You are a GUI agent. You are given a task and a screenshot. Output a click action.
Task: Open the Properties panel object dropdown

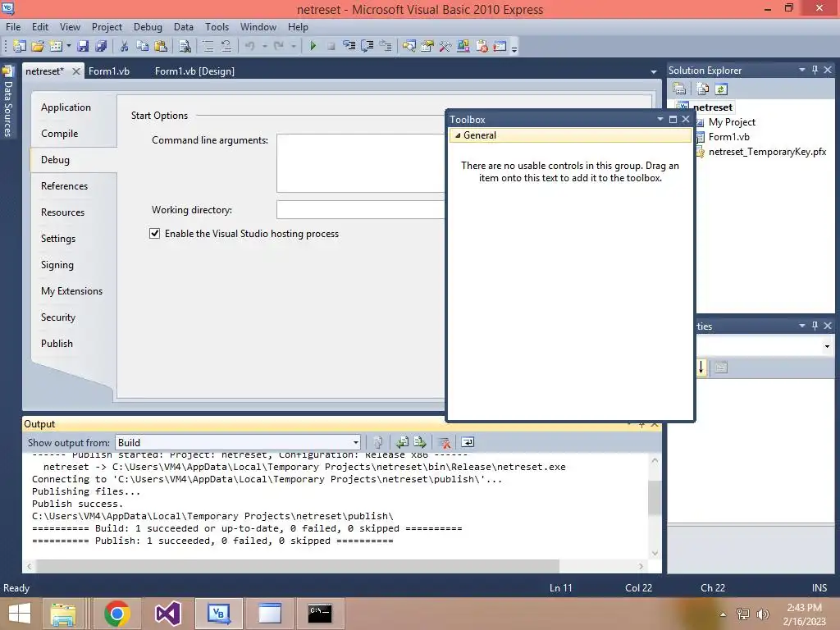coord(827,346)
